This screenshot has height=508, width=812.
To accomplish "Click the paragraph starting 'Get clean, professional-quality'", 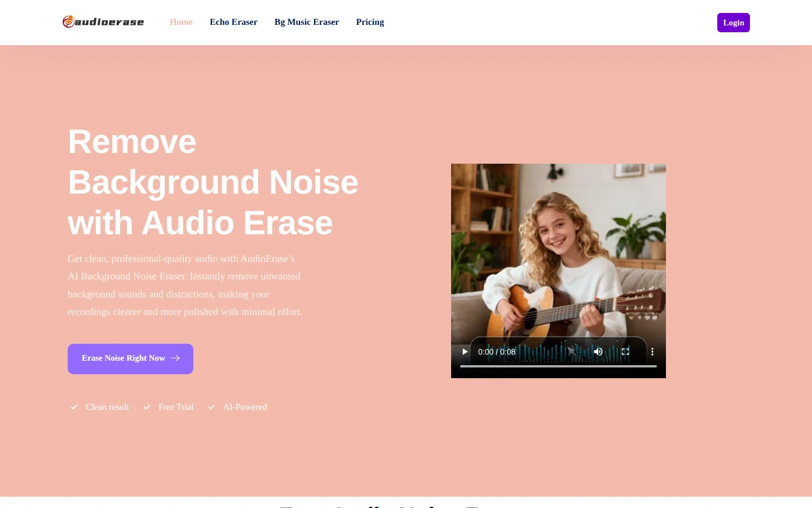I will coord(185,285).
